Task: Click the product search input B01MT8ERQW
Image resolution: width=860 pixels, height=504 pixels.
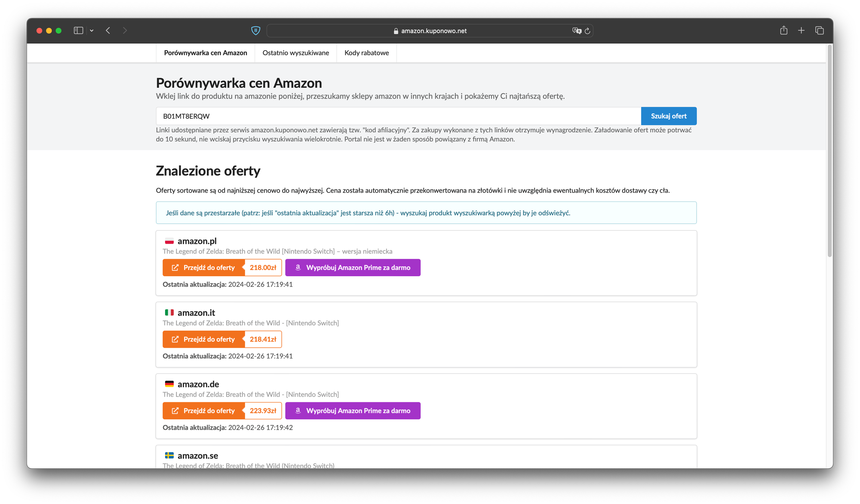Action: point(398,116)
